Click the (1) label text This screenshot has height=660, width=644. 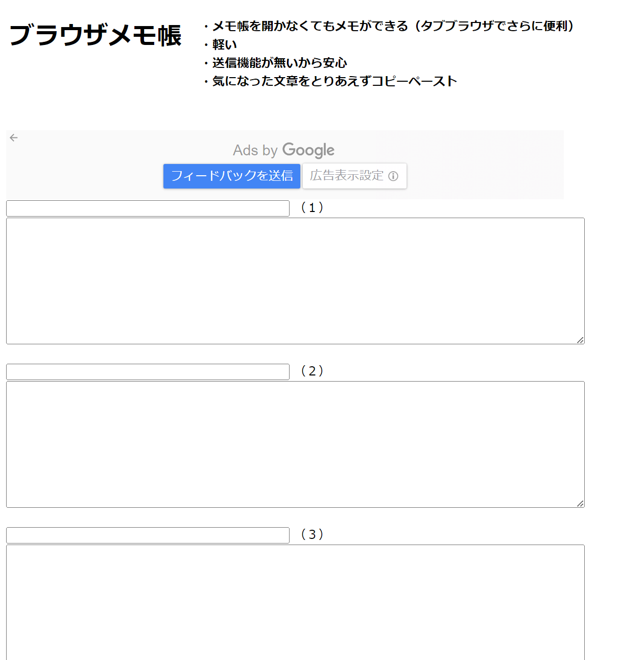(312, 207)
